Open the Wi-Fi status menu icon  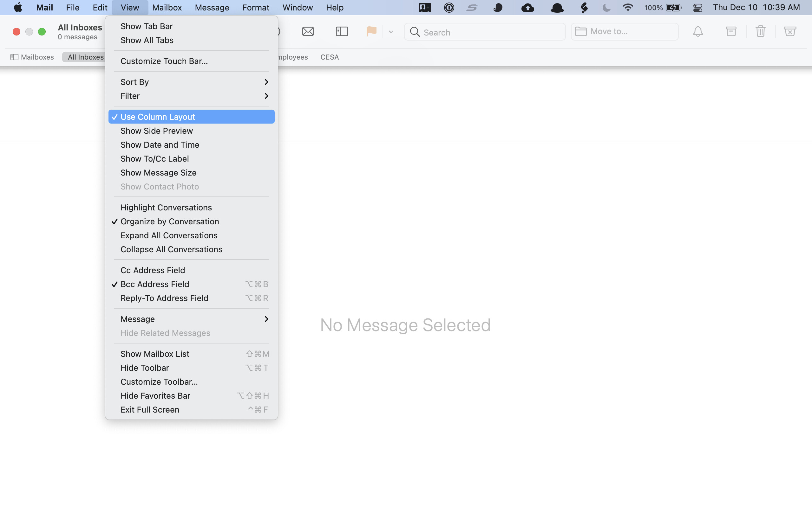tap(627, 8)
